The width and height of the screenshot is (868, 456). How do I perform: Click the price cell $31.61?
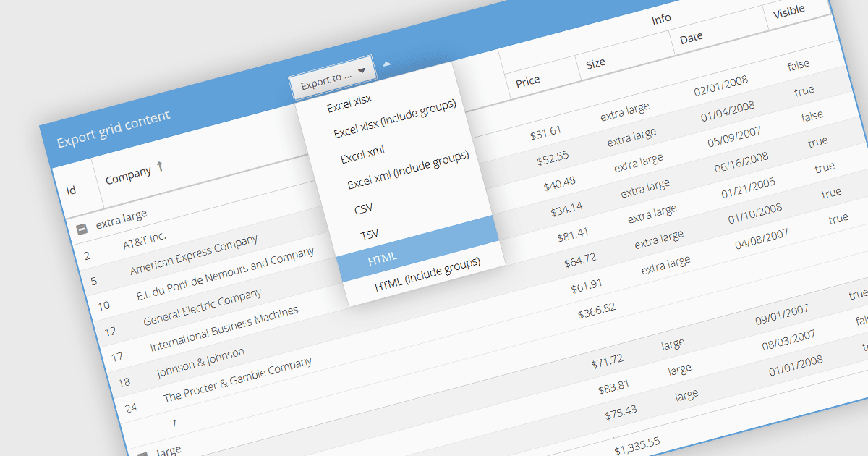[x=545, y=132]
